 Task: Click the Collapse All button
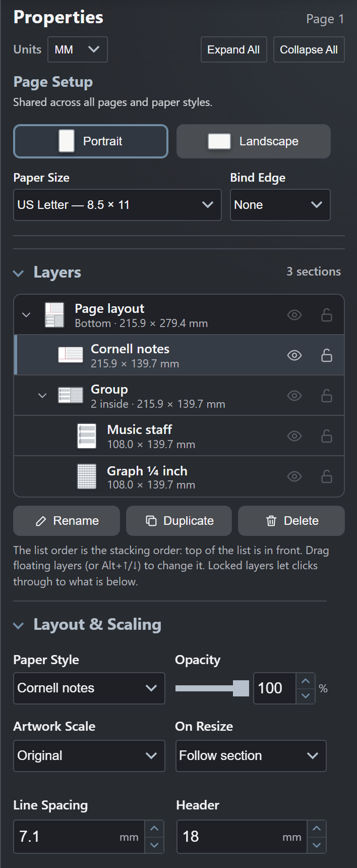tap(309, 49)
